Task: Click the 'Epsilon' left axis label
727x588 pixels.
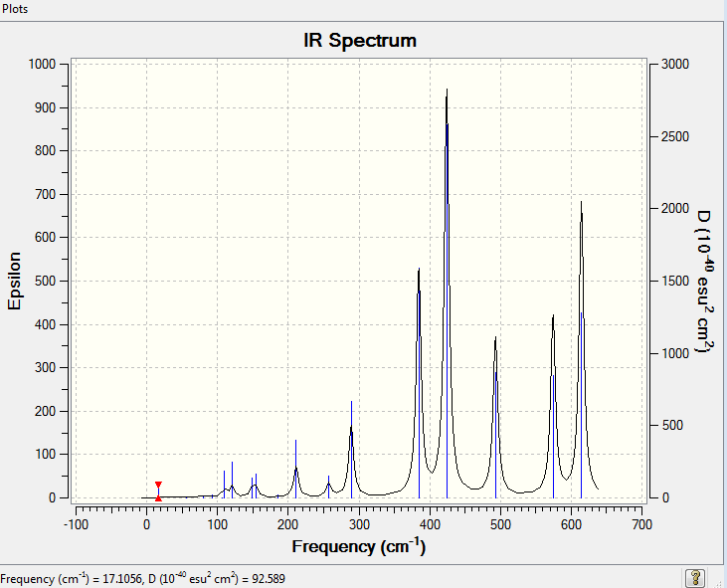Action: coord(14,281)
